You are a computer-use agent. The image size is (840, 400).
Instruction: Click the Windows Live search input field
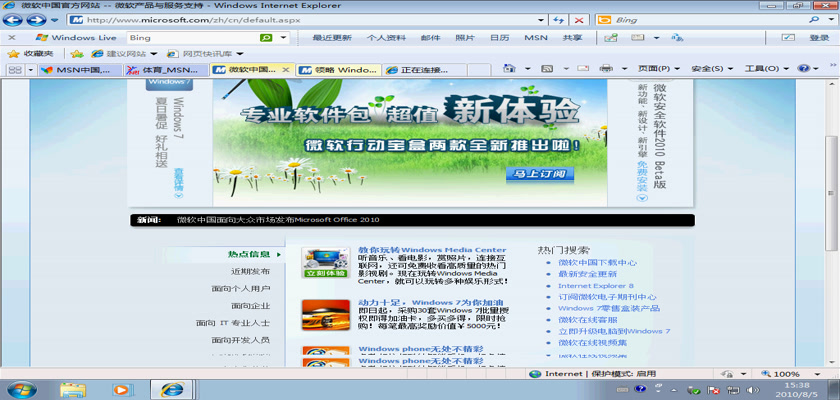point(190,37)
